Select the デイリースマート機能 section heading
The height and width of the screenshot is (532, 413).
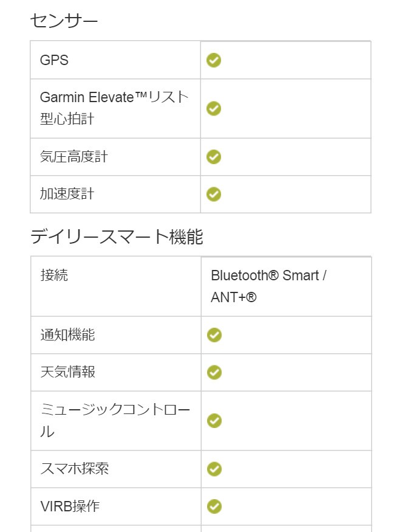click(x=117, y=237)
